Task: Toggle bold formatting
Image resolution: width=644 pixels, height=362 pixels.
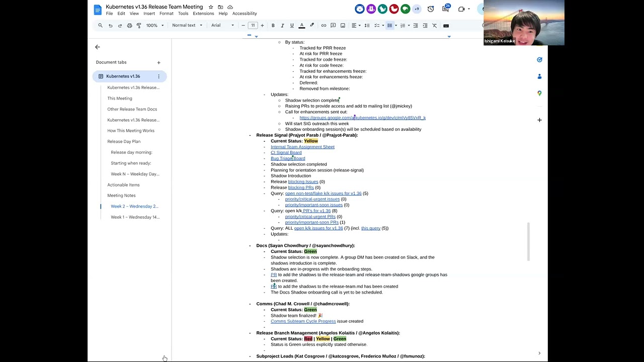Action: [x=273, y=26]
